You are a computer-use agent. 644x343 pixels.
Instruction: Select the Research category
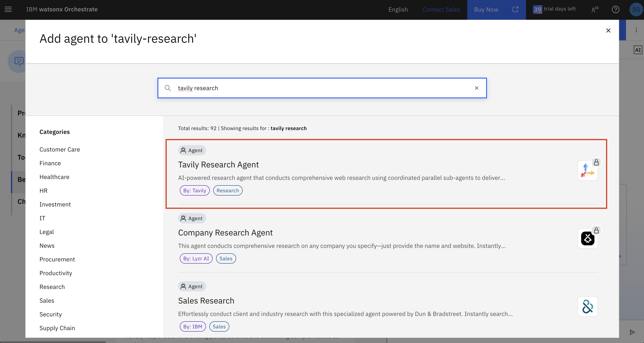point(52,287)
